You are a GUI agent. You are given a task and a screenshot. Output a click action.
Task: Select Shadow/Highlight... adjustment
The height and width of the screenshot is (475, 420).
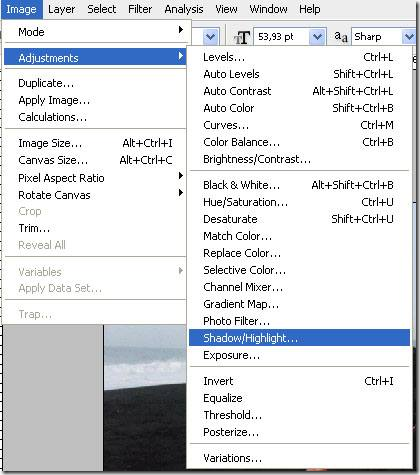click(299, 338)
